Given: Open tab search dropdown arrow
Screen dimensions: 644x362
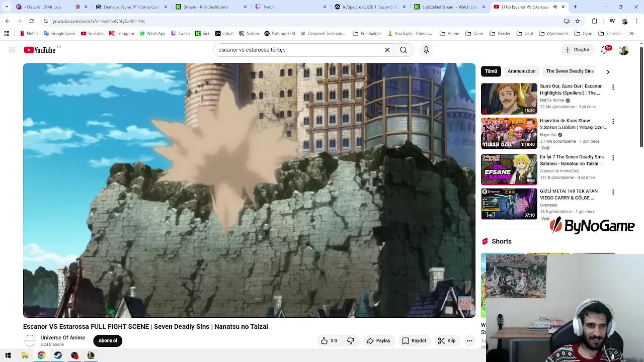Looking at the screenshot, I should [7, 7].
